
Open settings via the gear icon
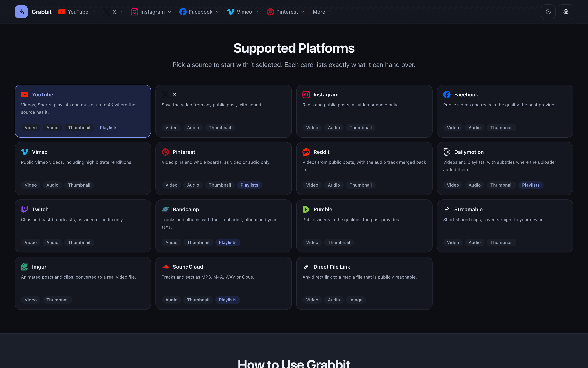pos(566,12)
